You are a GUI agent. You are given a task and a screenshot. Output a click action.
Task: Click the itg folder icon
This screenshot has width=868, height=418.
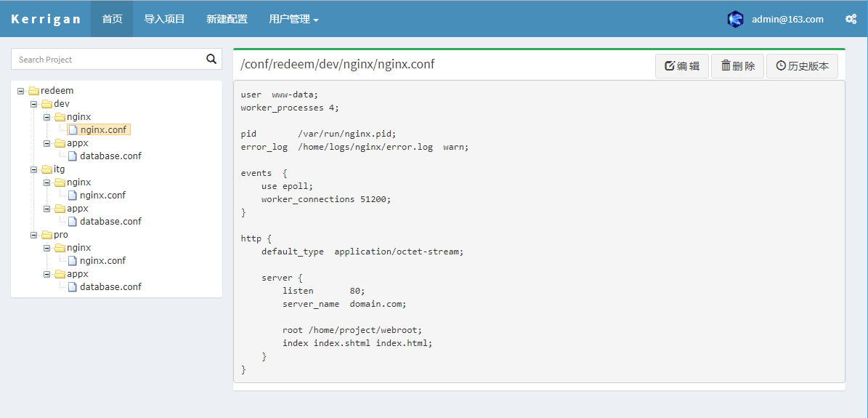47,169
